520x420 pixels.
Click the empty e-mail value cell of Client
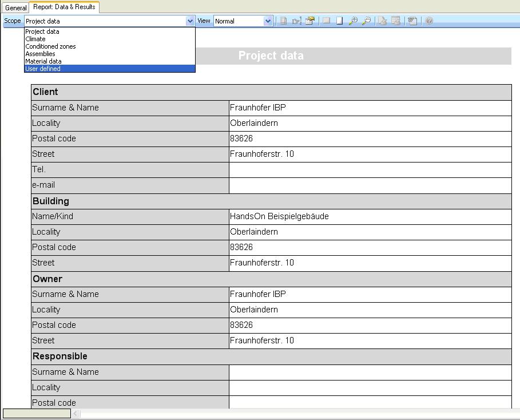(x=370, y=185)
